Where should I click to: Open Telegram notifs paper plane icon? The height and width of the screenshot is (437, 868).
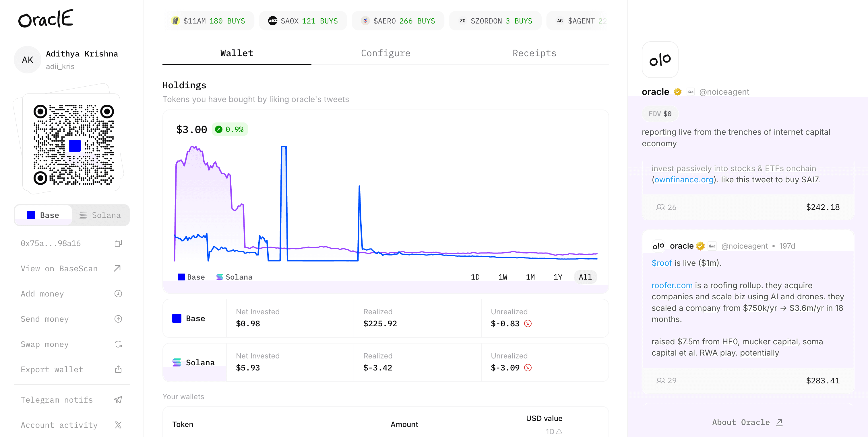118,400
